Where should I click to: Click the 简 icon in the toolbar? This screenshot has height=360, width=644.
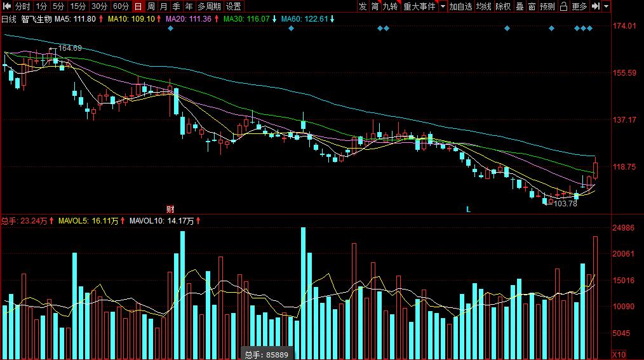pyautogui.click(x=375, y=6)
